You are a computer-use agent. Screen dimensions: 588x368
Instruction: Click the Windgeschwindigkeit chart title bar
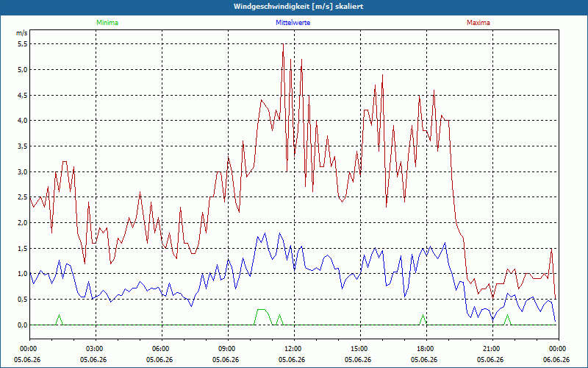pyautogui.click(x=294, y=7)
